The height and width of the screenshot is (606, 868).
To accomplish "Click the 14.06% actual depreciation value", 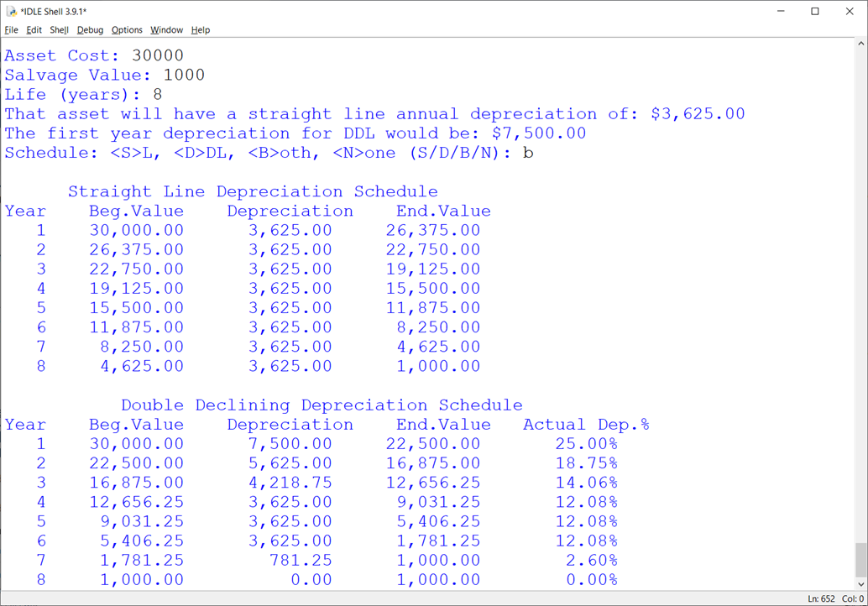I will coord(586,483).
